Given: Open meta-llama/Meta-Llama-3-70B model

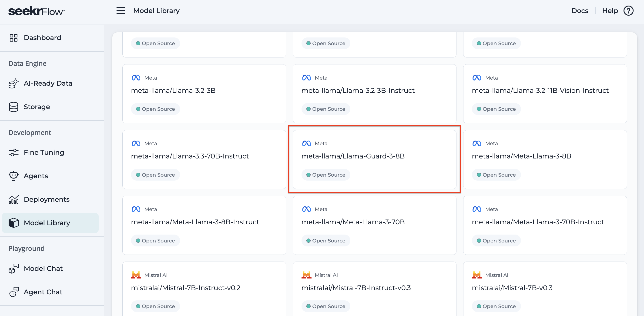Looking at the screenshot, I should pos(375,225).
